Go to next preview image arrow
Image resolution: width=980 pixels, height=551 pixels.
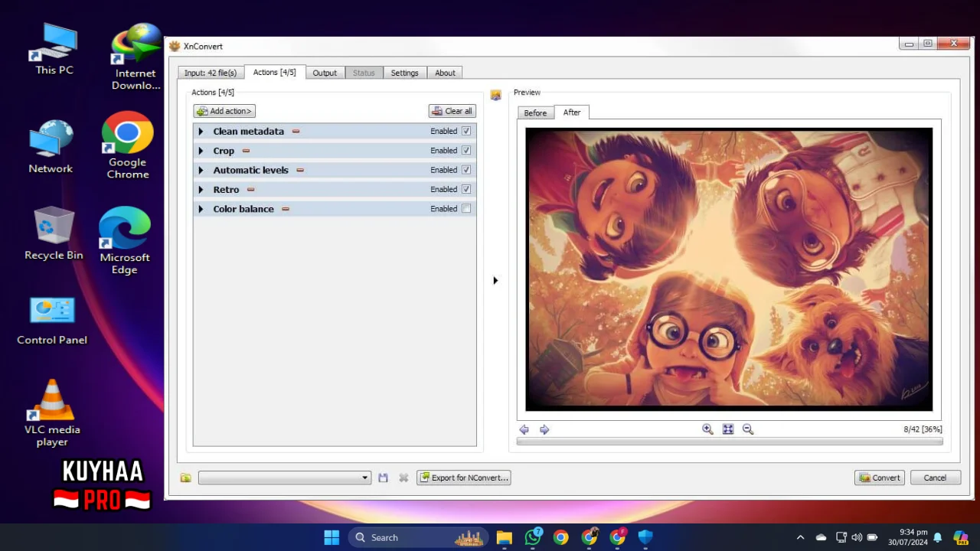[544, 430]
